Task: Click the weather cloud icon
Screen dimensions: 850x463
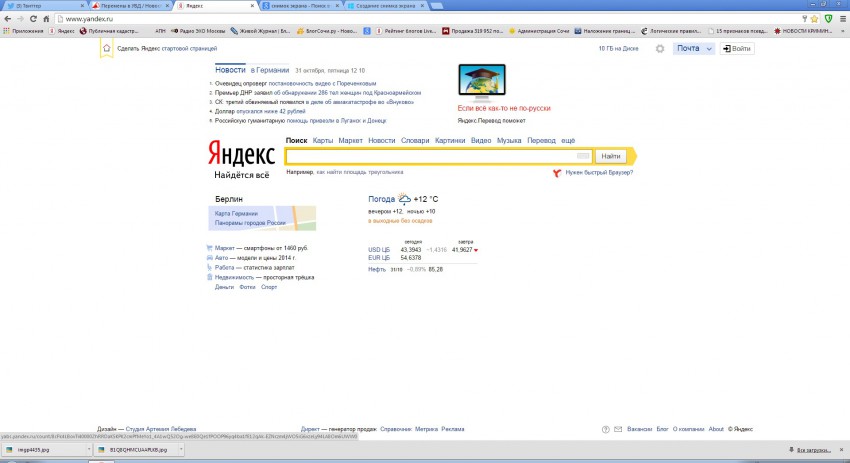Action: click(404, 199)
